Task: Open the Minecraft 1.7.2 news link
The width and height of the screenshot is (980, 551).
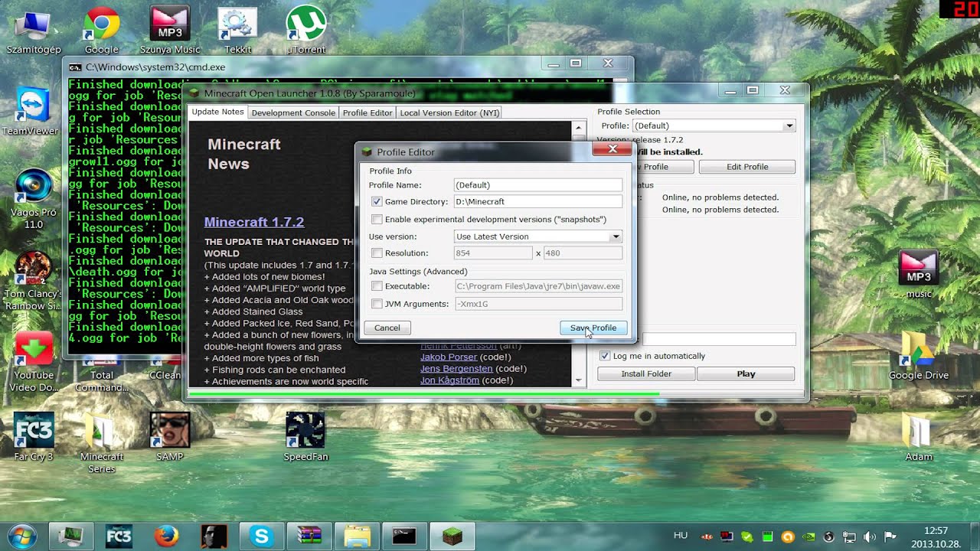Action: pyautogui.click(x=254, y=222)
